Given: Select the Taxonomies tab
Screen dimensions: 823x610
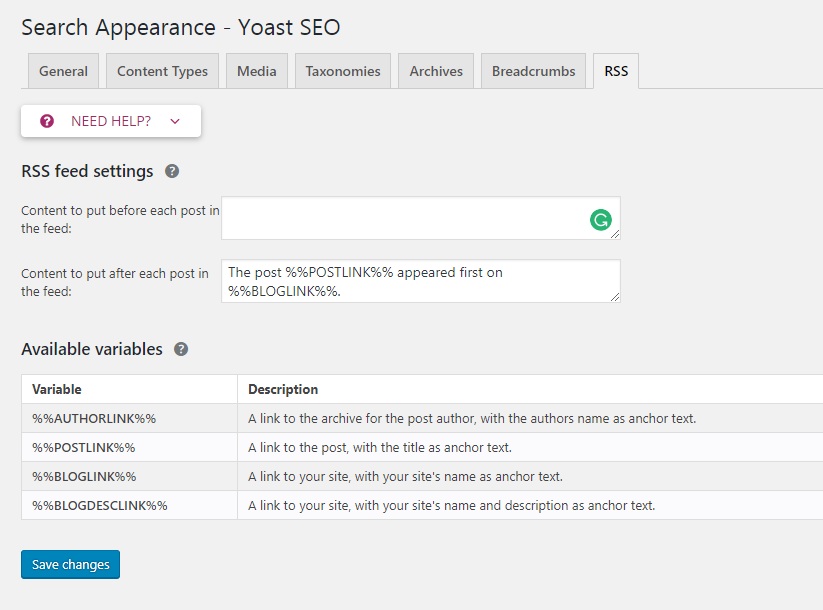Looking at the screenshot, I should (343, 71).
